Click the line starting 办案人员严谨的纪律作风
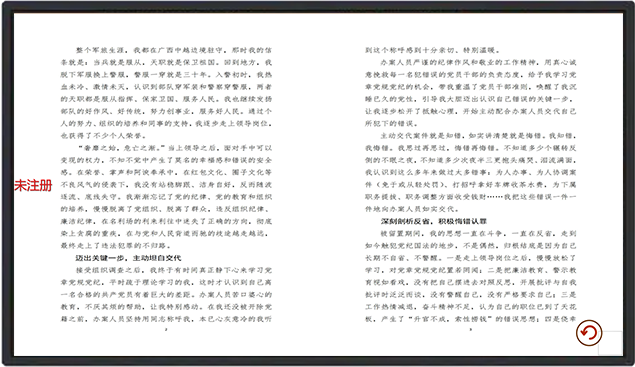The width and height of the screenshot is (635, 367). point(478,62)
